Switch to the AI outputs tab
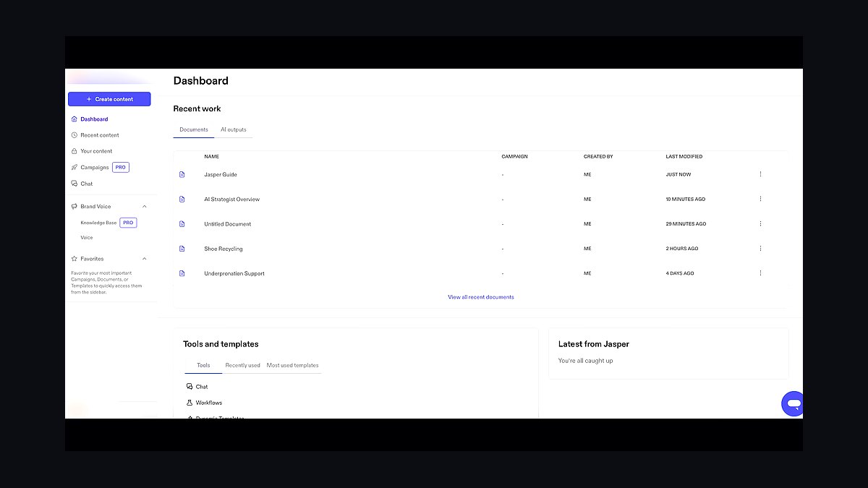The width and height of the screenshot is (868, 488). [234, 129]
